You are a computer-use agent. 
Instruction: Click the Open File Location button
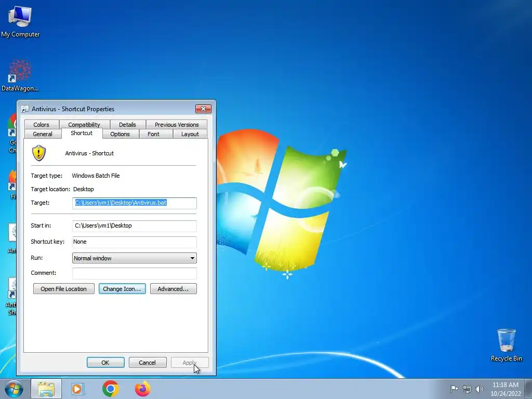(64, 289)
